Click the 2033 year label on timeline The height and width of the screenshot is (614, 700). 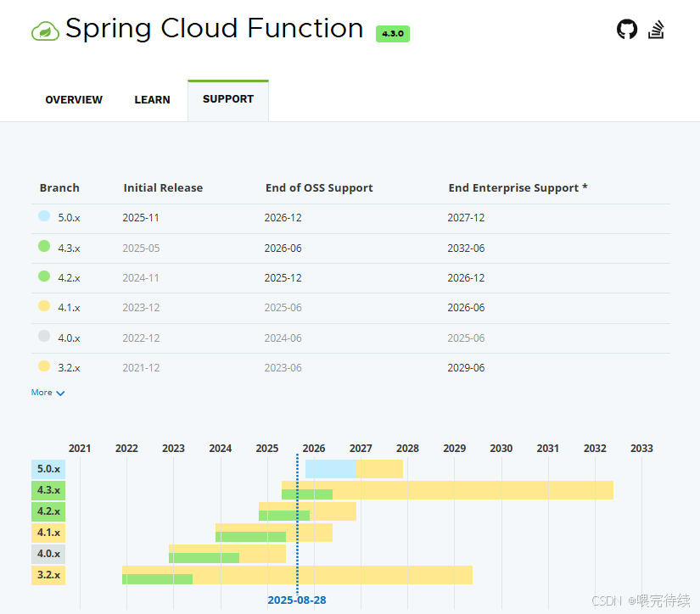click(641, 449)
